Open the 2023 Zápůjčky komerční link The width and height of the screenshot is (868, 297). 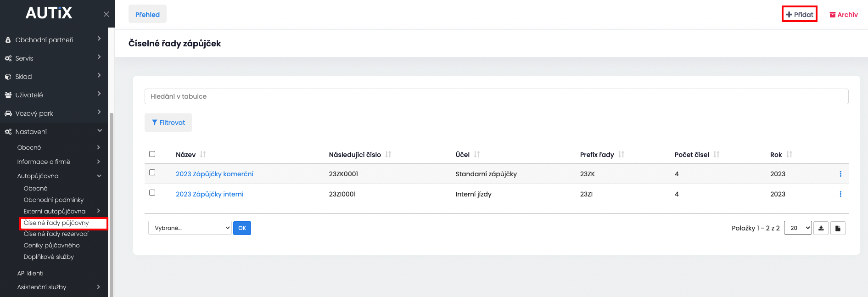point(214,174)
